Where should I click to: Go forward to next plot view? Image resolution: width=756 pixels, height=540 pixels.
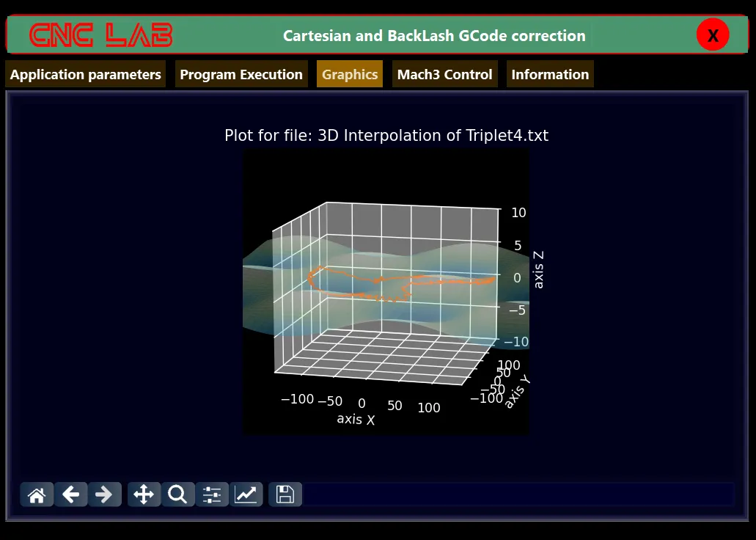pos(104,495)
